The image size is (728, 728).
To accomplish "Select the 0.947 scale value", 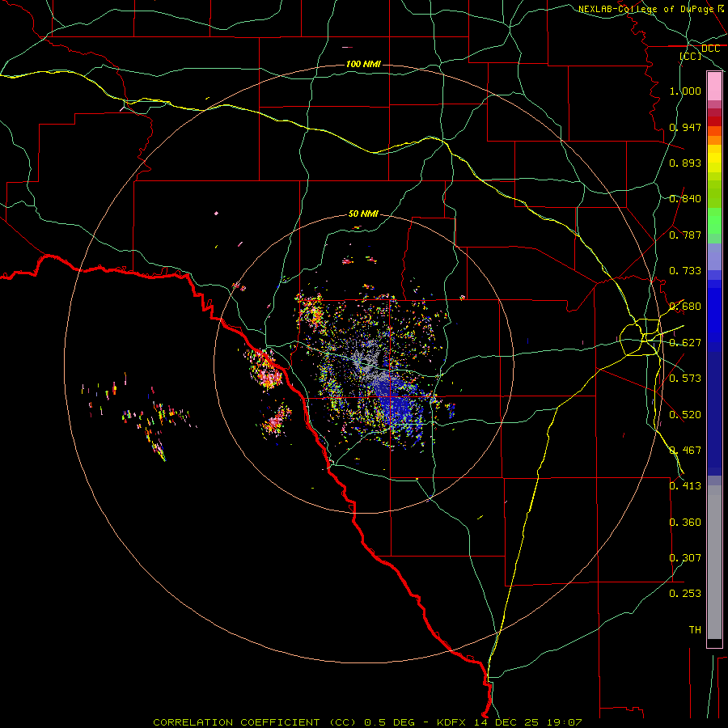I will point(685,127).
